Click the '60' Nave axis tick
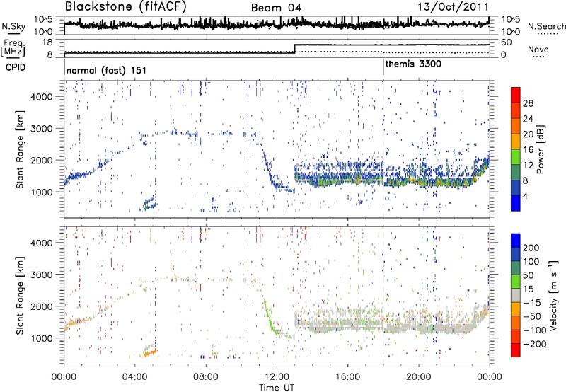Image resolution: width=566 pixels, height=392 pixels. pyautogui.click(x=506, y=42)
